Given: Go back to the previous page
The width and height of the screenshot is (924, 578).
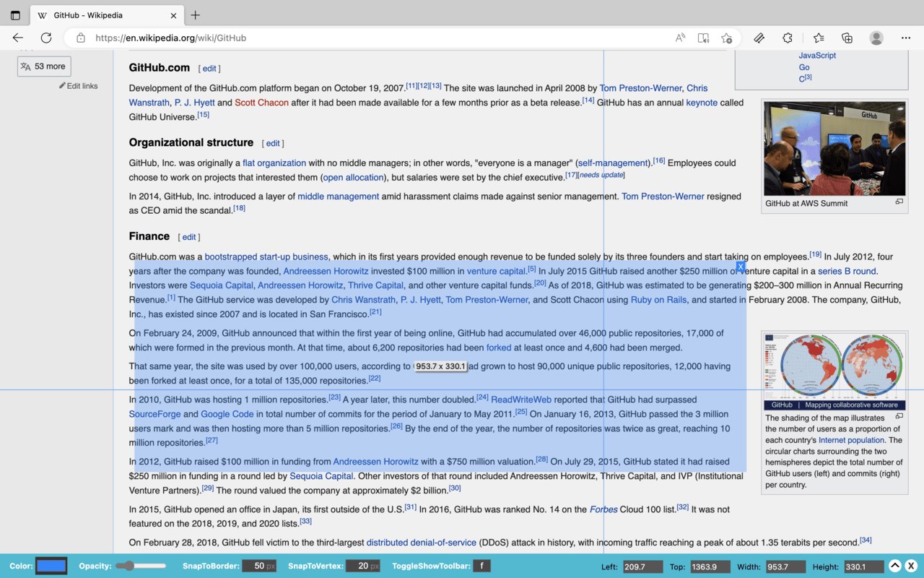Looking at the screenshot, I should point(18,38).
